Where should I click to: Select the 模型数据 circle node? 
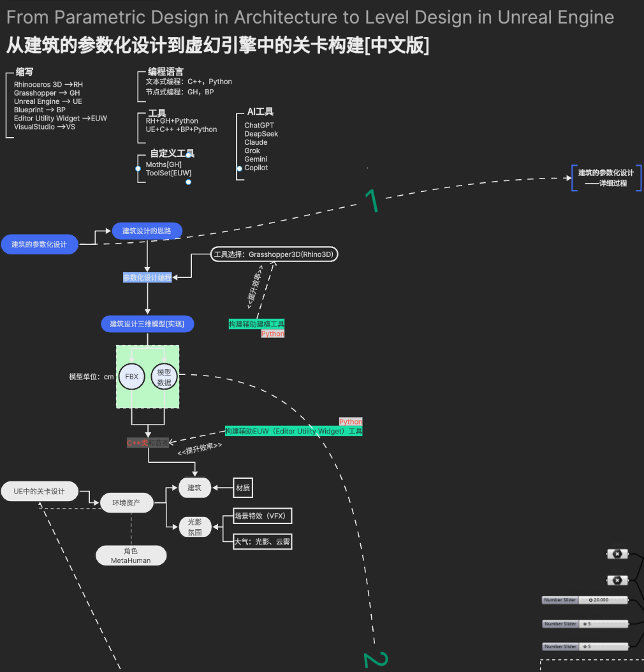click(164, 377)
